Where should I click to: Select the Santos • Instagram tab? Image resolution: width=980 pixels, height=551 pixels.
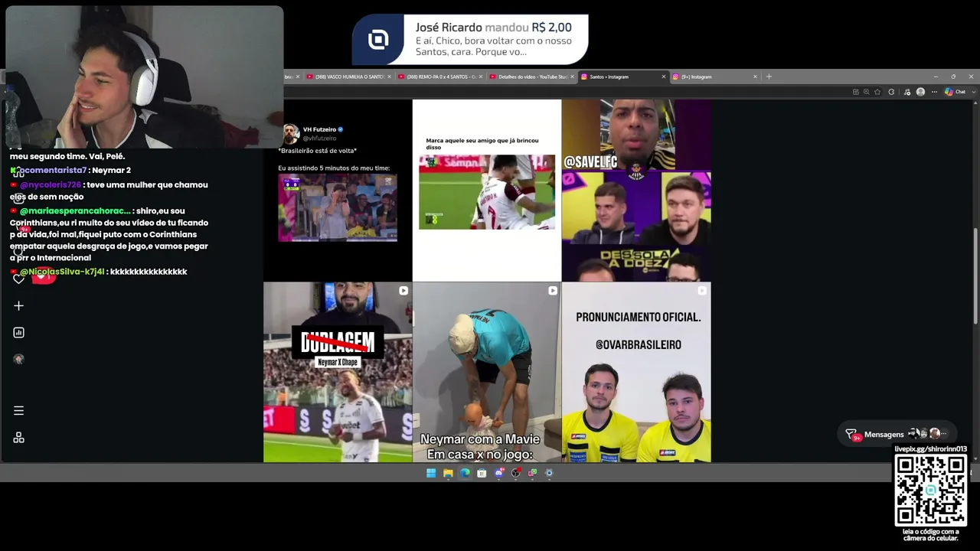624,77
